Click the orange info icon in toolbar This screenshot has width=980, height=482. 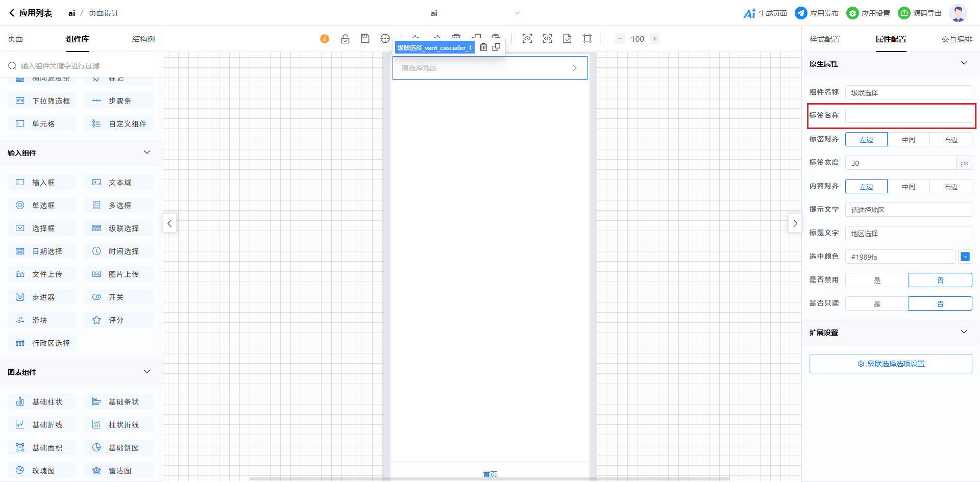(325, 39)
